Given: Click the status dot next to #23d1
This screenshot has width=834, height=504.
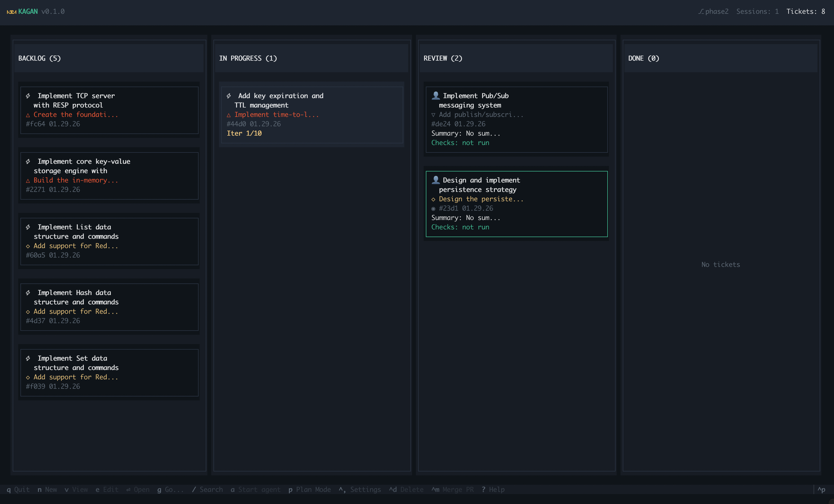Looking at the screenshot, I should coord(434,208).
